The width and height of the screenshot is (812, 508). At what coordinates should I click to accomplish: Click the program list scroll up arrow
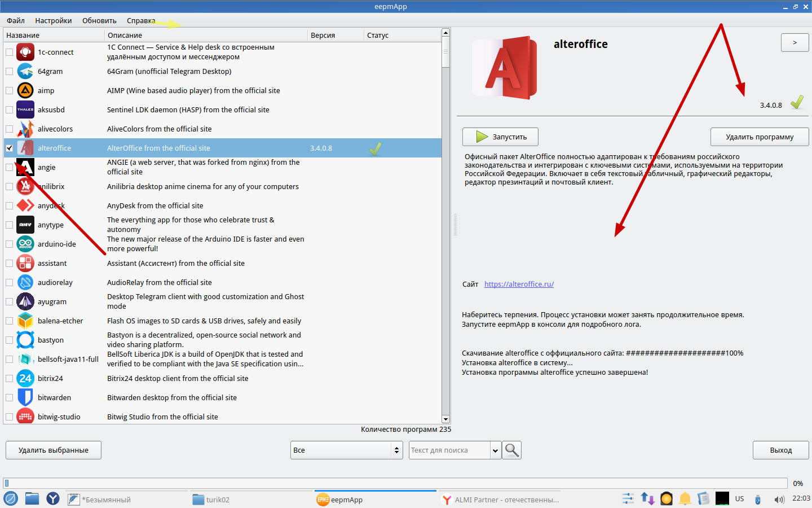coord(445,33)
